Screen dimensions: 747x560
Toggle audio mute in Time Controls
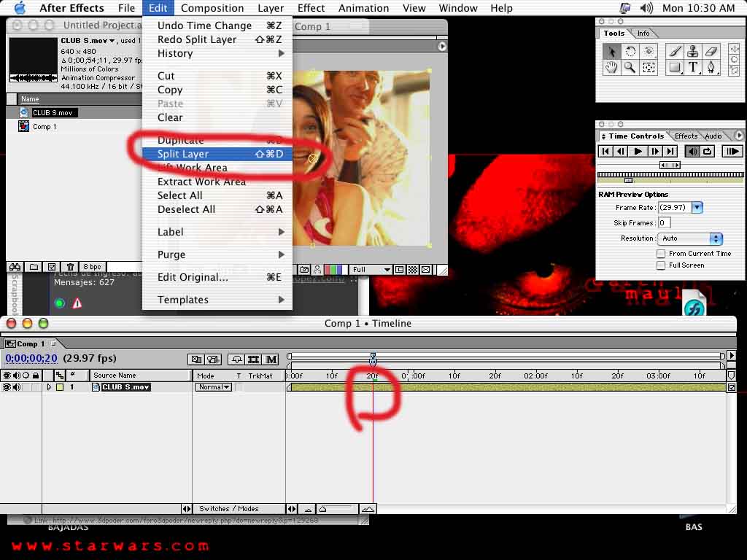pyautogui.click(x=692, y=152)
